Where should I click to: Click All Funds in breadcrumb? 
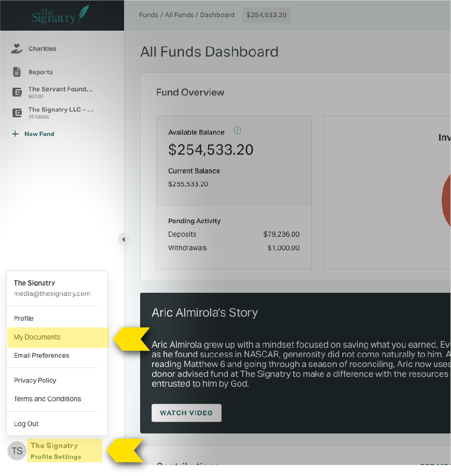pyautogui.click(x=179, y=15)
